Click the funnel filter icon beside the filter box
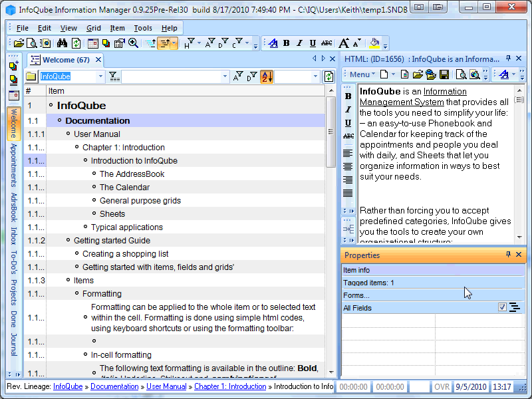This screenshot has height=399, width=532. (x=114, y=76)
